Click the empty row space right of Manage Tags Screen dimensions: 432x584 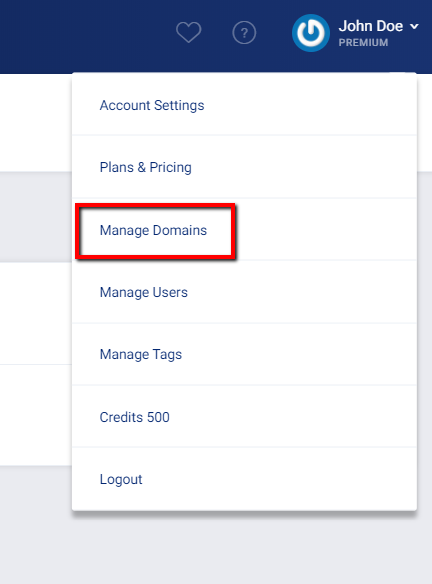coord(298,355)
